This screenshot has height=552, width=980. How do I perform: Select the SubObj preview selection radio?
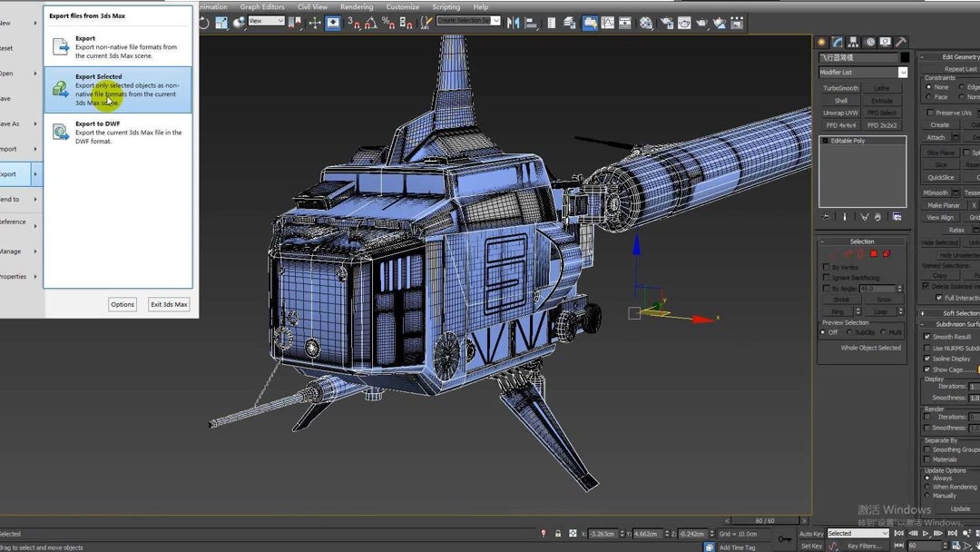click(x=850, y=332)
